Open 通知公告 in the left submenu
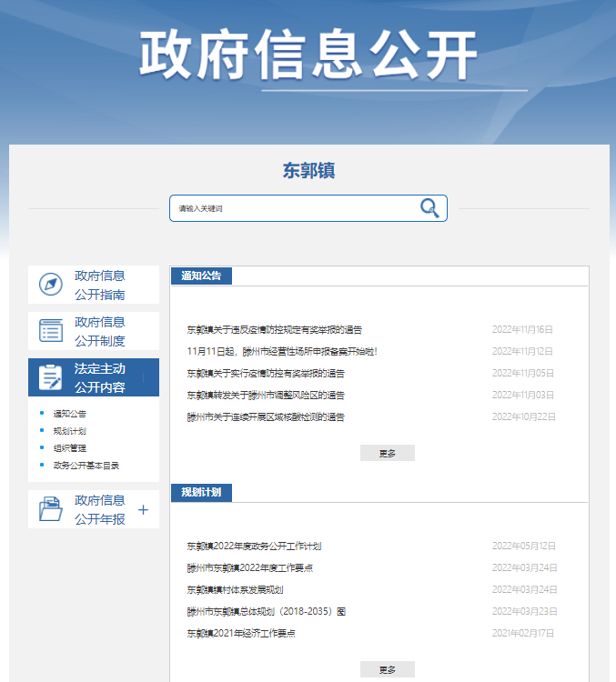Screen dimensions: 616x682 [x=70, y=414]
